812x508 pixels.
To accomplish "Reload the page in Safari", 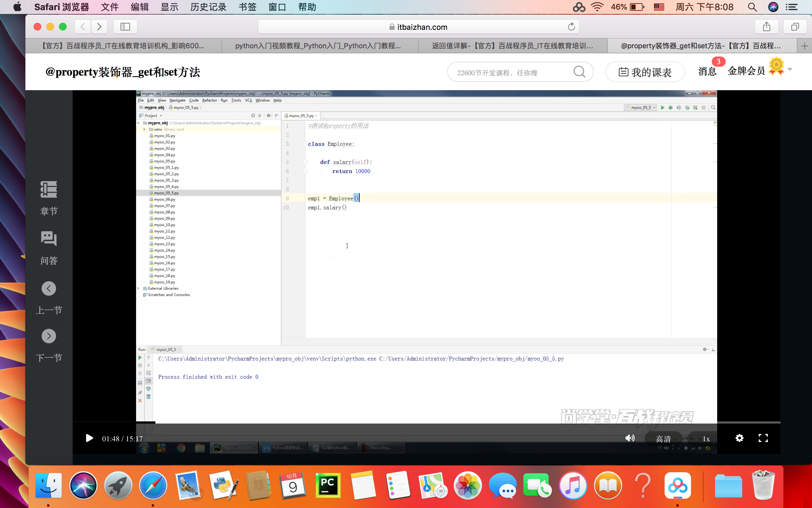I will pyautogui.click(x=572, y=27).
